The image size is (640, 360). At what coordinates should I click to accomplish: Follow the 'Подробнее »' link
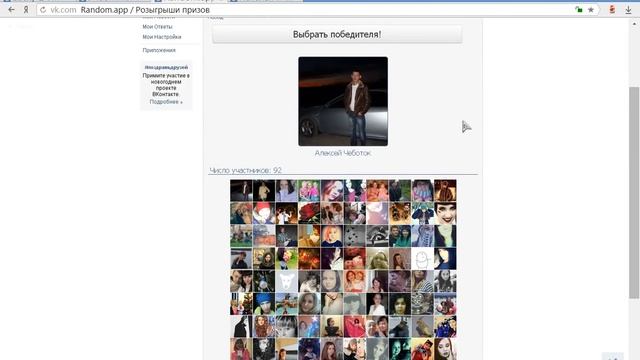pyautogui.click(x=166, y=102)
